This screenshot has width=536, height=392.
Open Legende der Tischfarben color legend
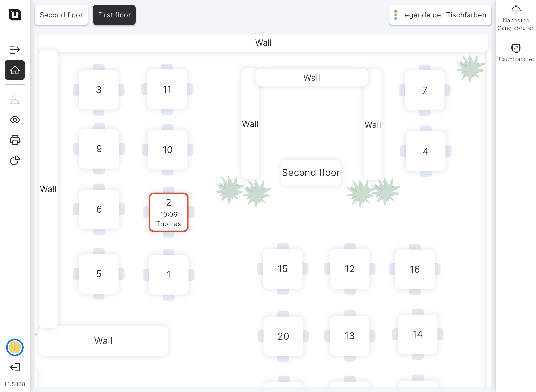click(440, 15)
